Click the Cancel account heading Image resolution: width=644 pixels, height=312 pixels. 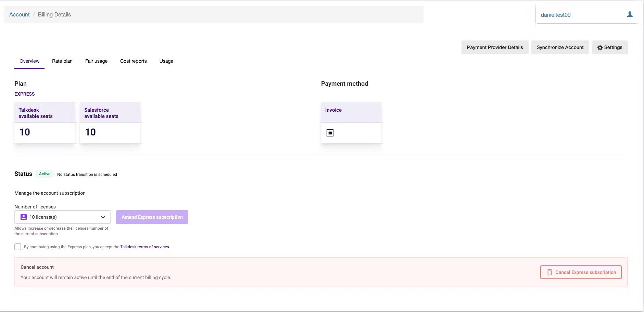click(37, 267)
